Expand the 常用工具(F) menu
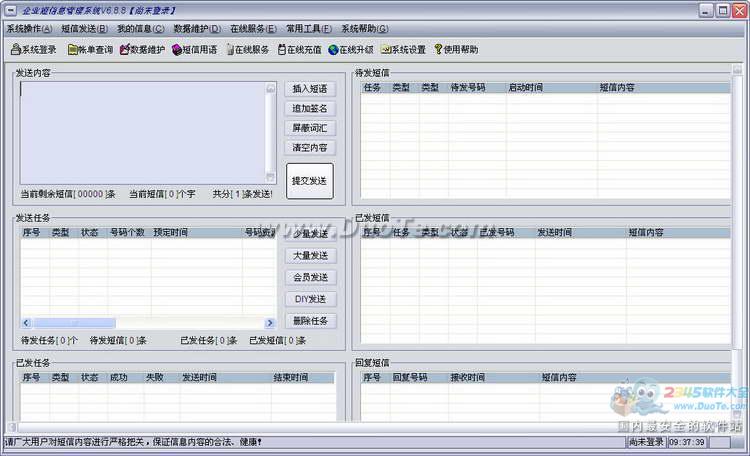 (306, 29)
